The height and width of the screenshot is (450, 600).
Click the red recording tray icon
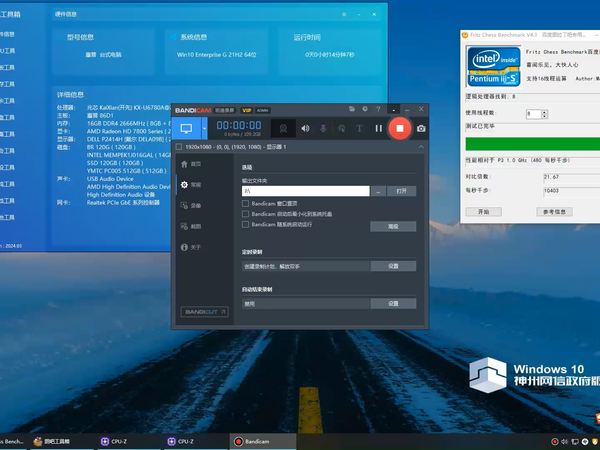point(555,442)
